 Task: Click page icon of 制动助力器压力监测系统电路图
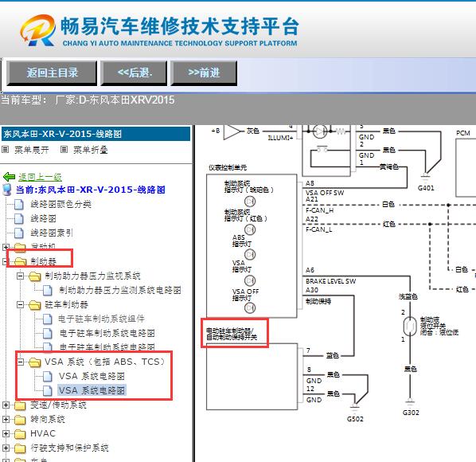coord(47,290)
